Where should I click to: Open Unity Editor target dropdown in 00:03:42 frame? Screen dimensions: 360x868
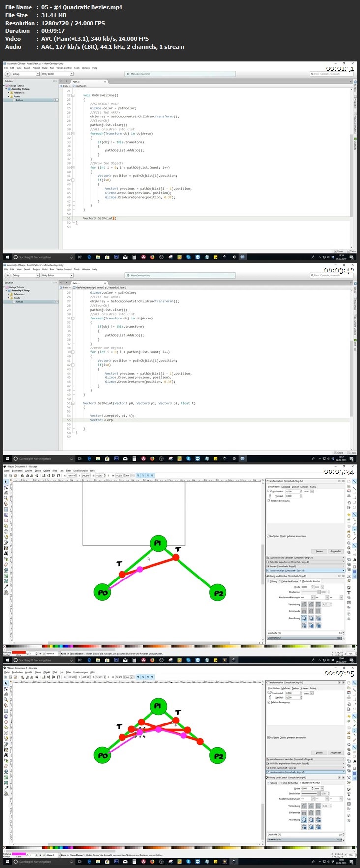(57, 275)
